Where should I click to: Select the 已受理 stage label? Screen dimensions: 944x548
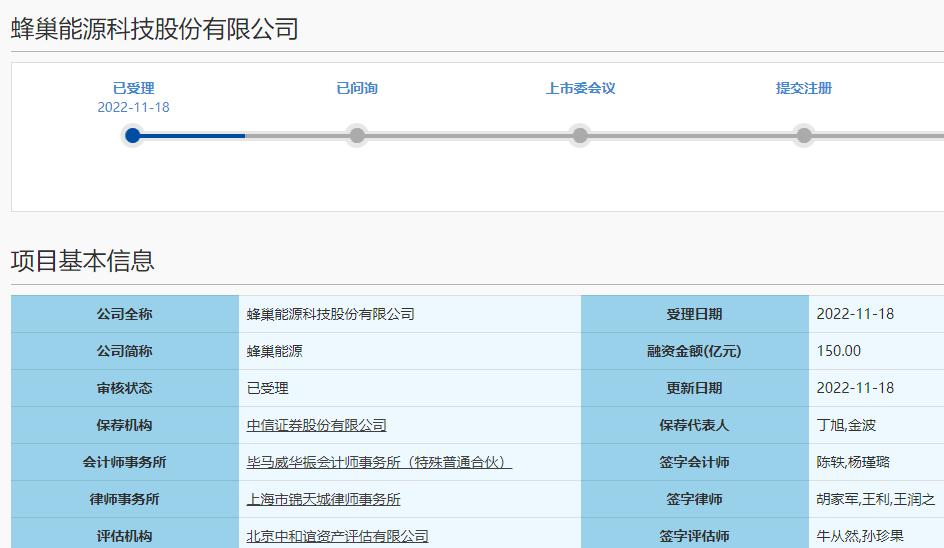coord(134,89)
